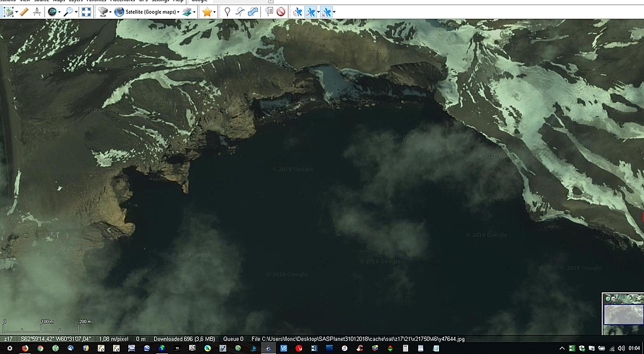This screenshot has width=644, height=354.
Task: Switch to the SAS.Planet taskbar icon
Action: point(269,348)
